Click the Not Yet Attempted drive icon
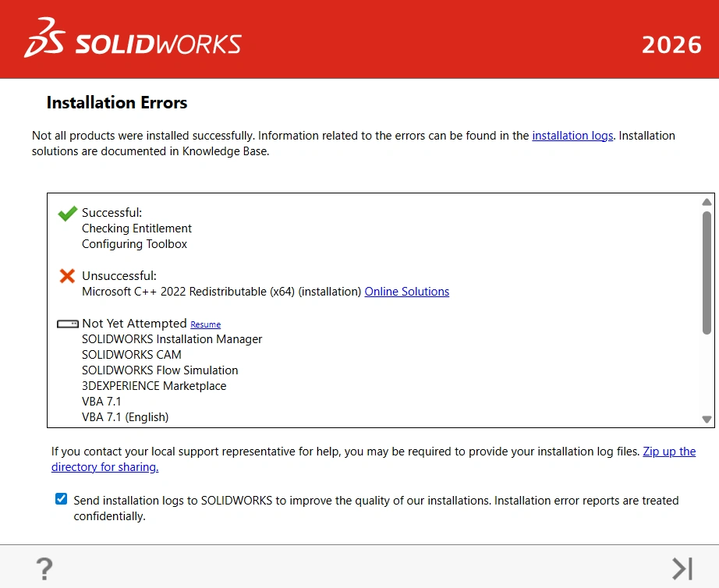This screenshot has height=588, width=719. tap(67, 324)
